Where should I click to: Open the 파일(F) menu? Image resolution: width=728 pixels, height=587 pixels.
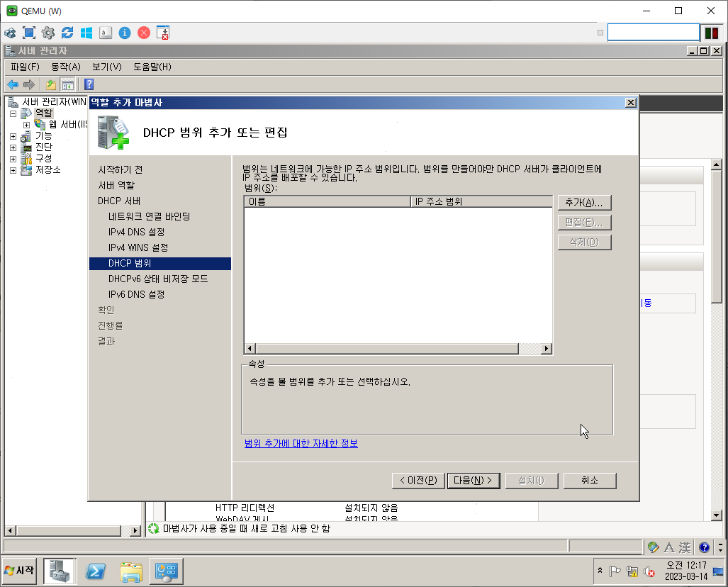(25, 67)
